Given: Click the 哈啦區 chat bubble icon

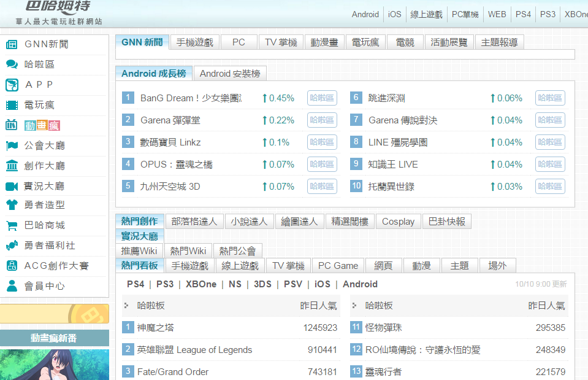Looking at the screenshot, I should (x=12, y=64).
